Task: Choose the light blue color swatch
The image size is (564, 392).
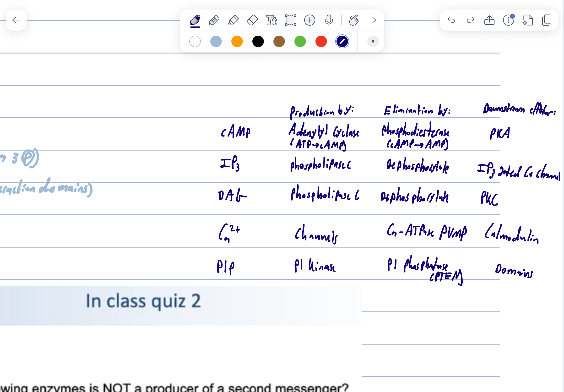Action: point(216,41)
